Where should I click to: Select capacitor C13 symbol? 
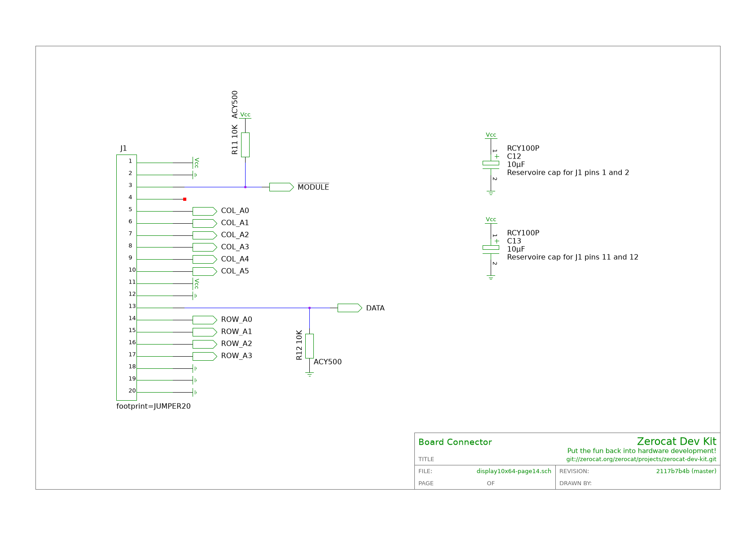pos(491,249)
